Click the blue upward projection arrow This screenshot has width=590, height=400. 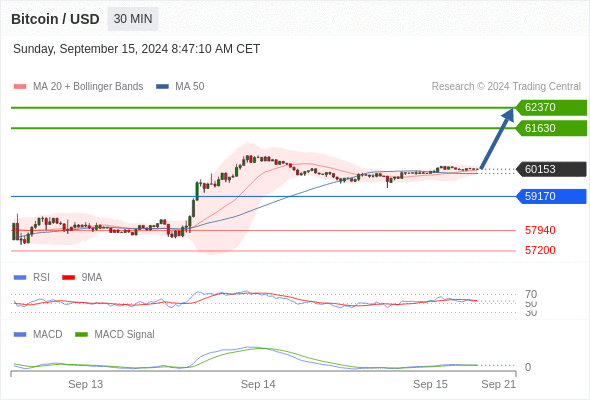pos(497,138)
